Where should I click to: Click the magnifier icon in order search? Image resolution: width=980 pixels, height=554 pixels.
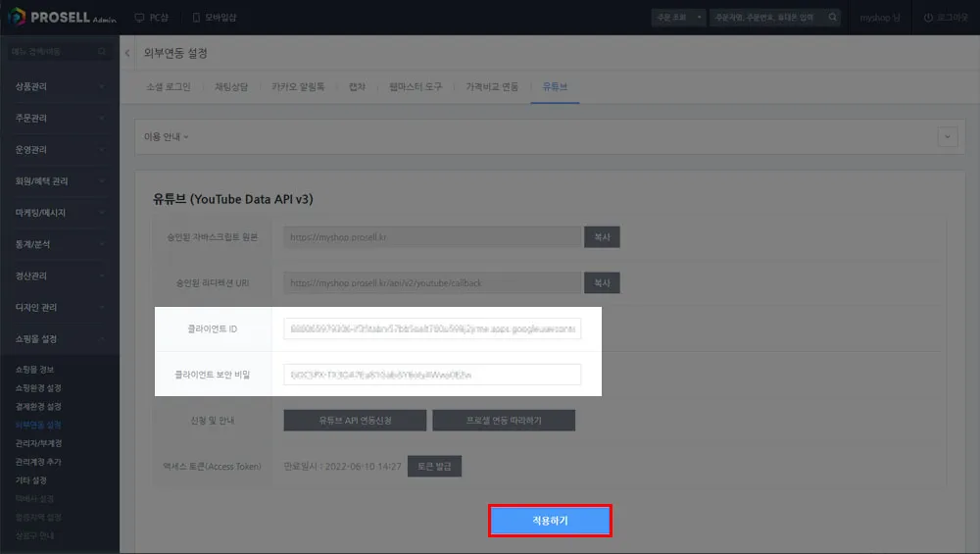[832, 18]
